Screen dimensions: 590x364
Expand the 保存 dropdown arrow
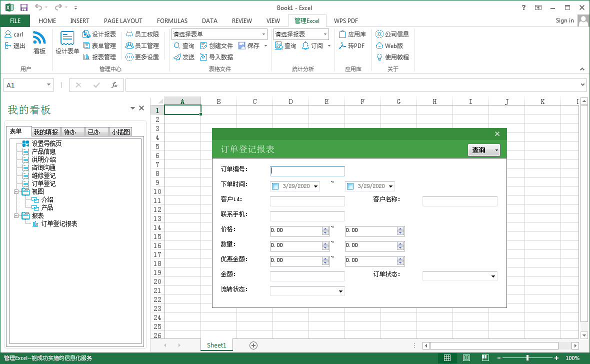pos(265,45)
